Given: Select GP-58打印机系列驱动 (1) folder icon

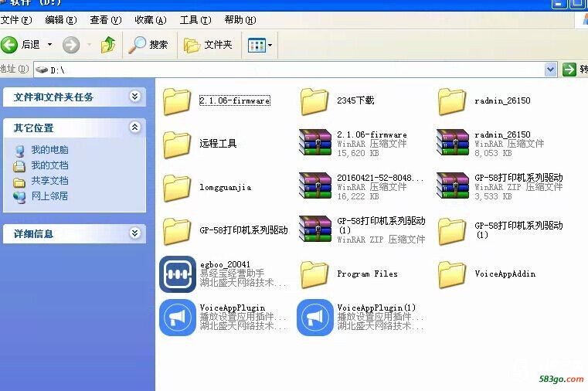Looking at the screenshot, I should click(x=452, y=231).
